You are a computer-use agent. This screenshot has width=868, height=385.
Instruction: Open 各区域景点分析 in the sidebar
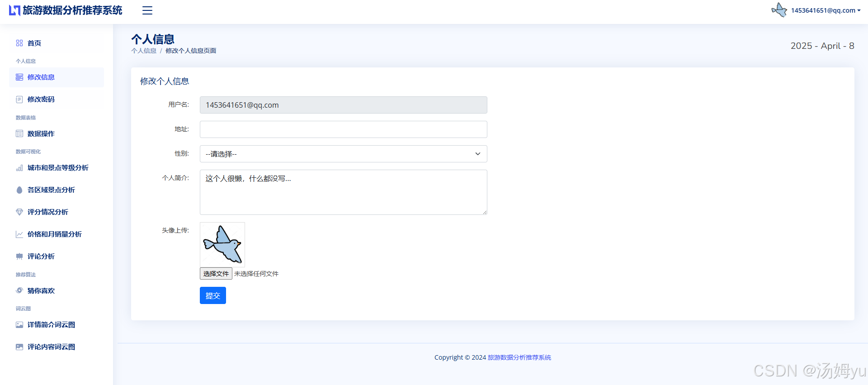click(57, 190)
